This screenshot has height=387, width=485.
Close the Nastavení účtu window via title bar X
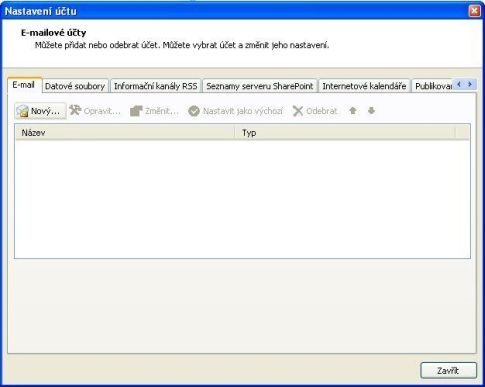[474, 11]
